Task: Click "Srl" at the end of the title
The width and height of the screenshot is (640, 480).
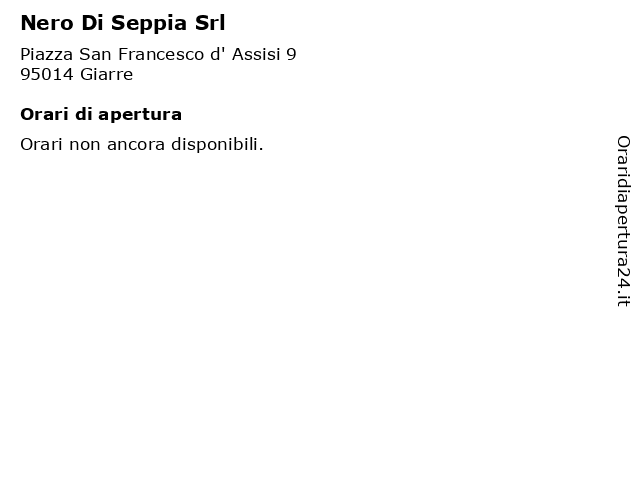Action: tap(210, 23)
